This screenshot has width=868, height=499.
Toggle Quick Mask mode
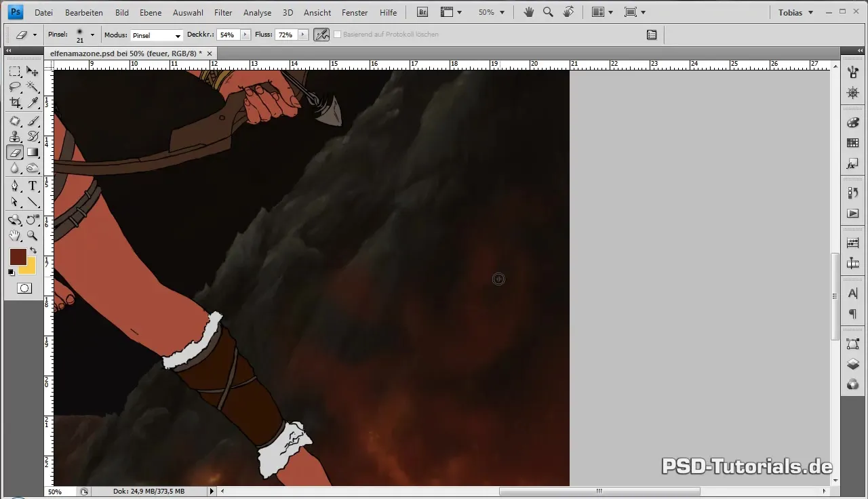24,288
